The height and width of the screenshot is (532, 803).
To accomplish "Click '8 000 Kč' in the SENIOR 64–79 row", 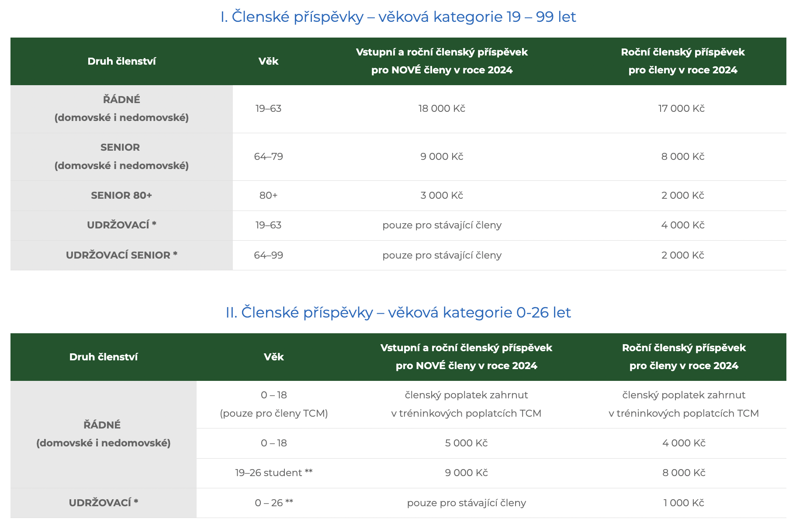I will click(x=683, y=156).
